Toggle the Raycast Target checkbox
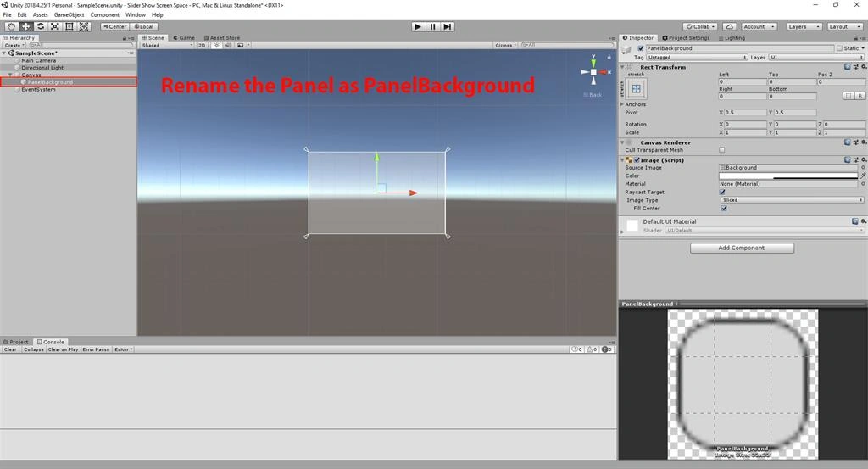The height and width of the screenshot is (469, 868). pyautogui.click(x=722, y=192)
